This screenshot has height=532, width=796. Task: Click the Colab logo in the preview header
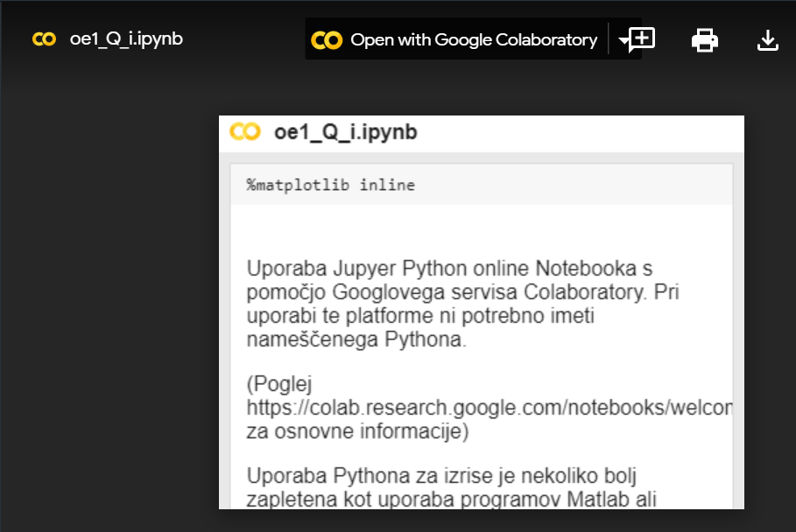[245, 132]
